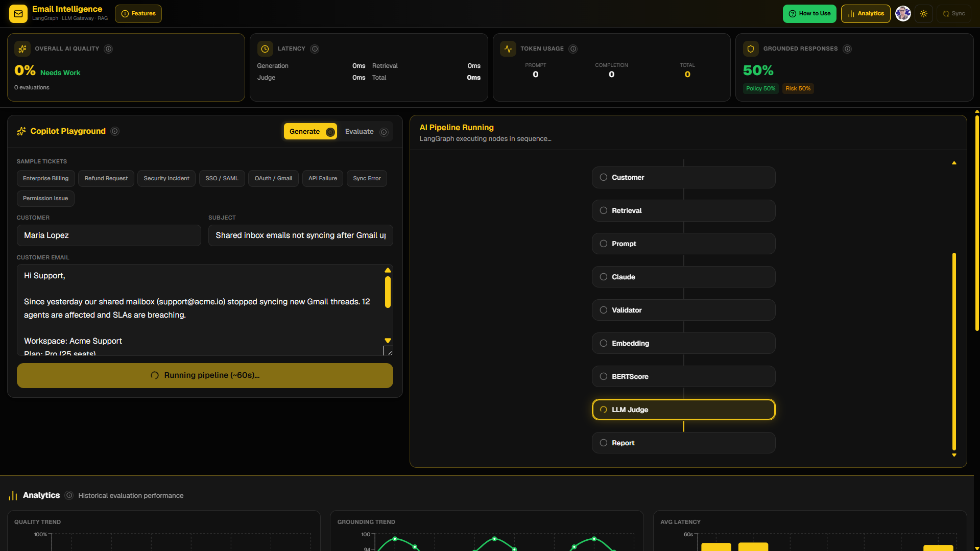Click email textarea scroll down arrow
The height and width of the screenshot is (551, 980).
pyautogui.click(x=388, y=341)
